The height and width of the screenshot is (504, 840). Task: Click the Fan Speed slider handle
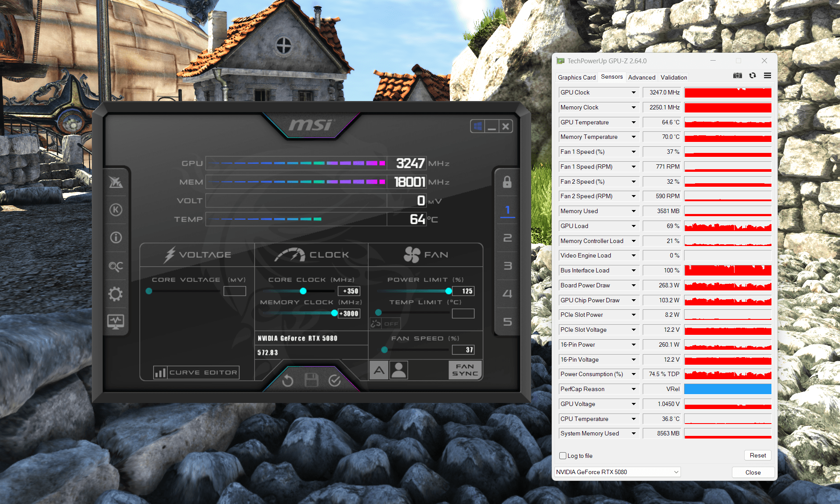pyautogui.click(x=384, y=350)
